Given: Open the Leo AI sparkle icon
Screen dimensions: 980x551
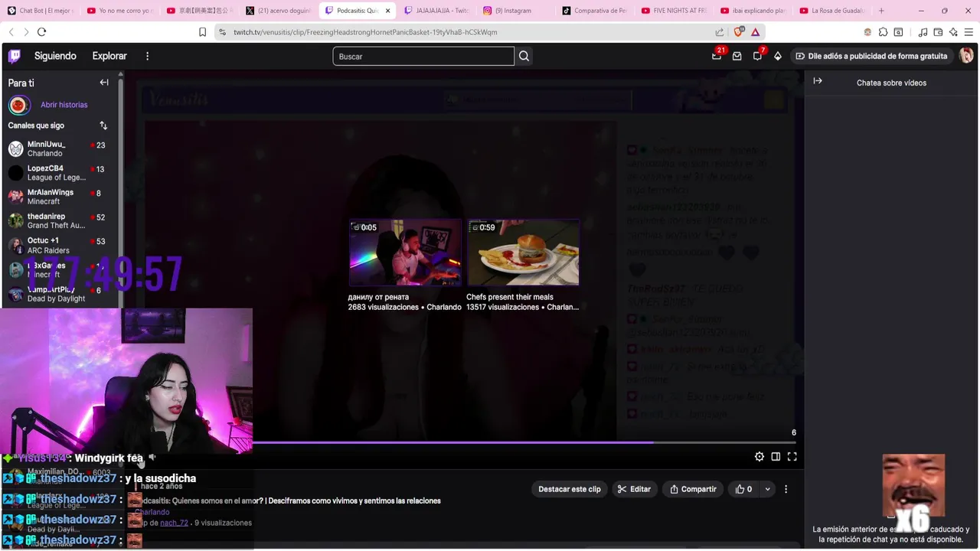Looking at the screenshot, I should point(953,32).
